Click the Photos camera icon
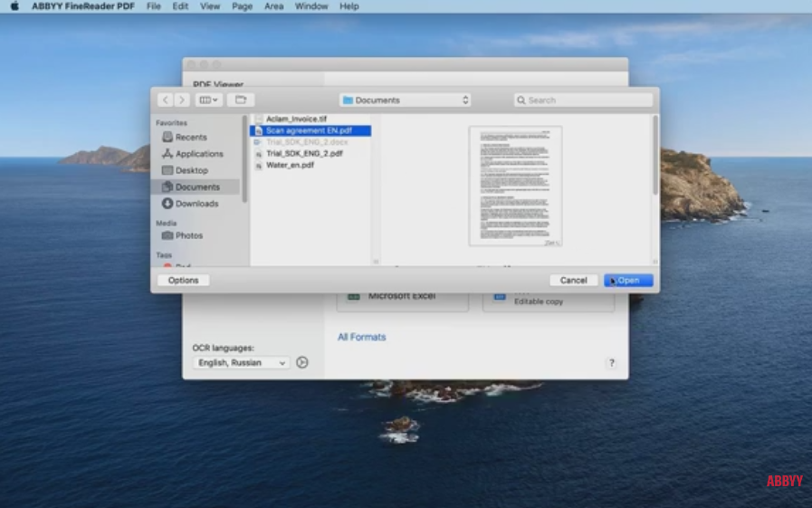 click(x=167, y=235)
